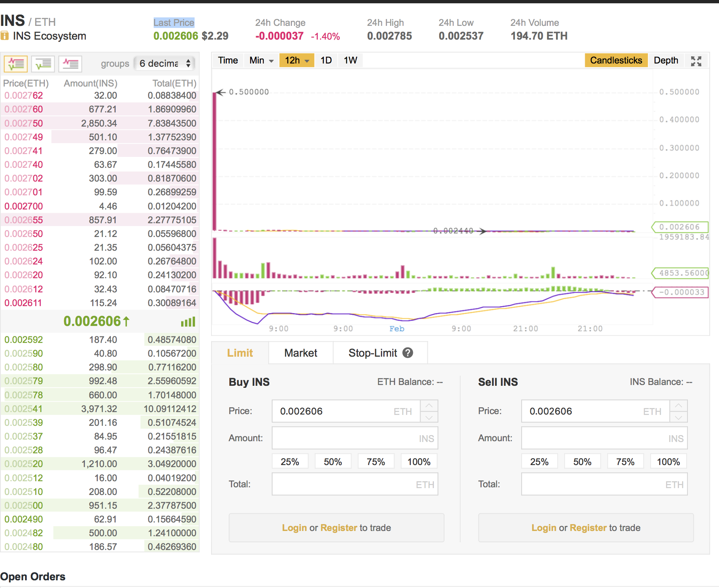Select the Time chart option
The height and width of the screenshot is (588, 719).
point(228,60)
